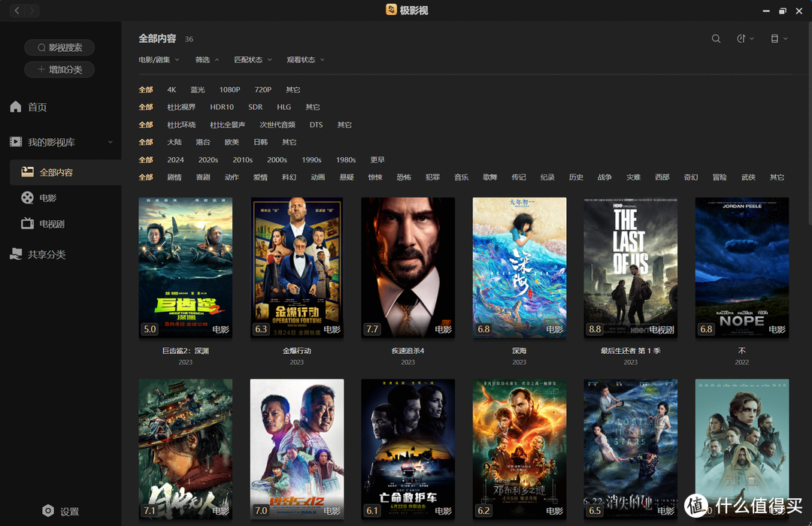Select the 全部内容 folder icon in sidebar
Viewport: 812px width, 526px height.
coord(28,172)
